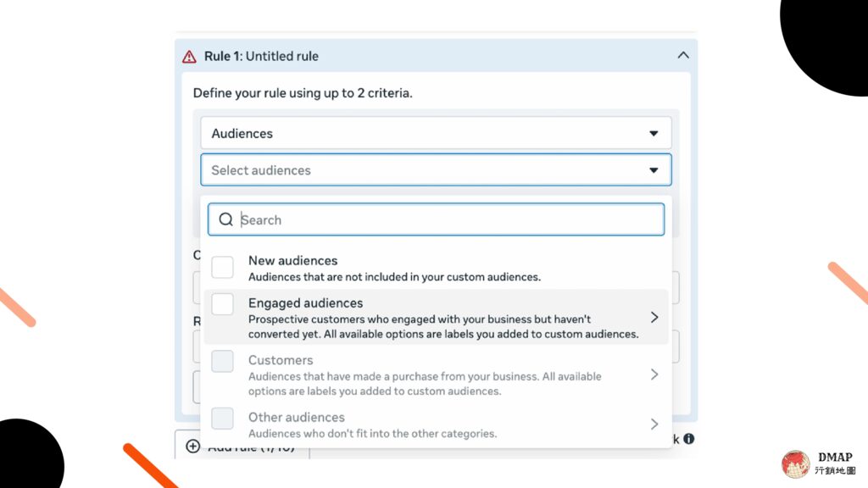Open the Audiences criteria dropdown
Screen dimensions: 868x488
[x=436, y=133]
